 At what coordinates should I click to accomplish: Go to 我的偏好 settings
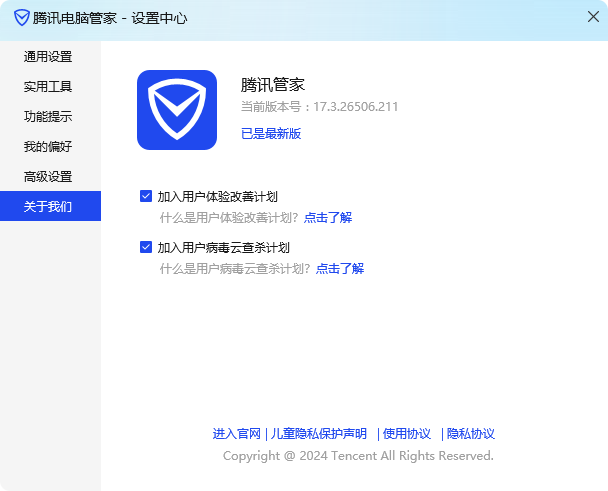point(50,147)
